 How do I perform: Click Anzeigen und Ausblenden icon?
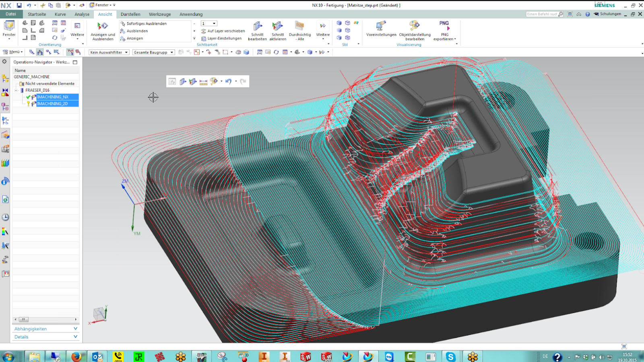[103, 27]
